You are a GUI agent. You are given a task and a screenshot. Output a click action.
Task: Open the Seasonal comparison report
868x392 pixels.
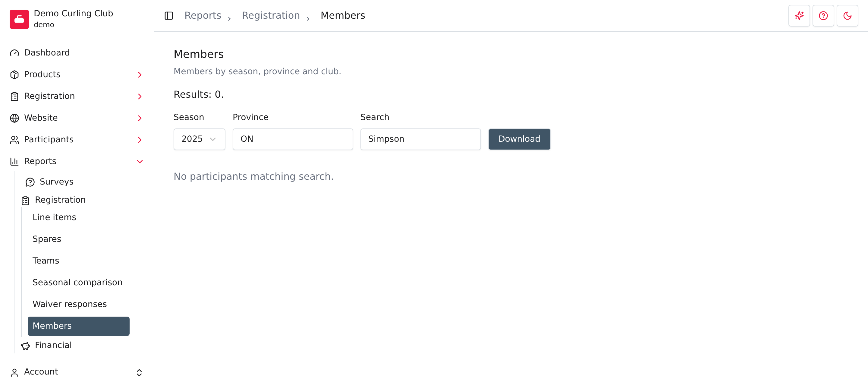[77, 283]
